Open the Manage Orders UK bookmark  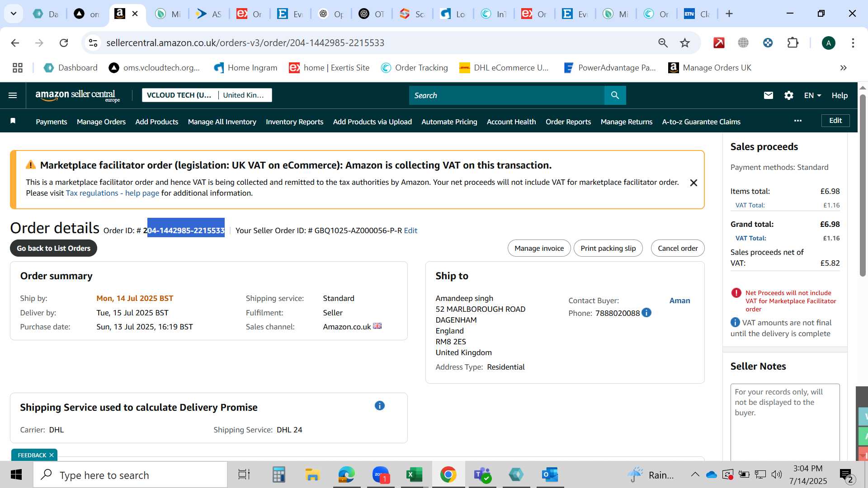click(710, 68)
